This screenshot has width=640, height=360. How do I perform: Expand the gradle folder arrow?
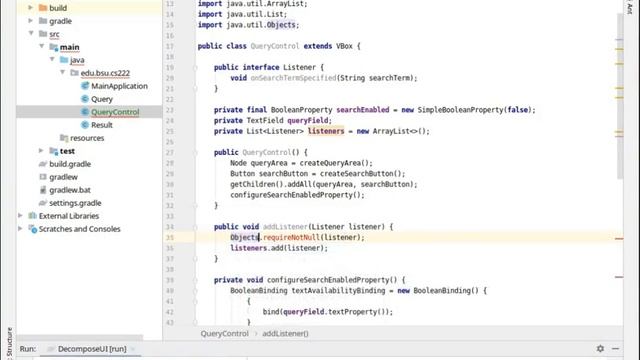pos(31,20)
